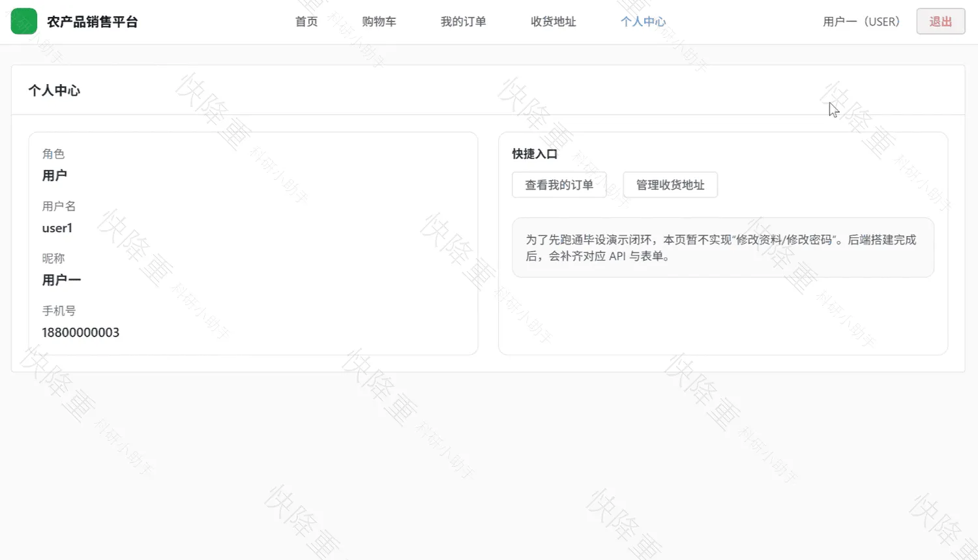Screen dimensions: 978x560
Task: Select the 个人中心 nav item
Action: pos(643,22)
